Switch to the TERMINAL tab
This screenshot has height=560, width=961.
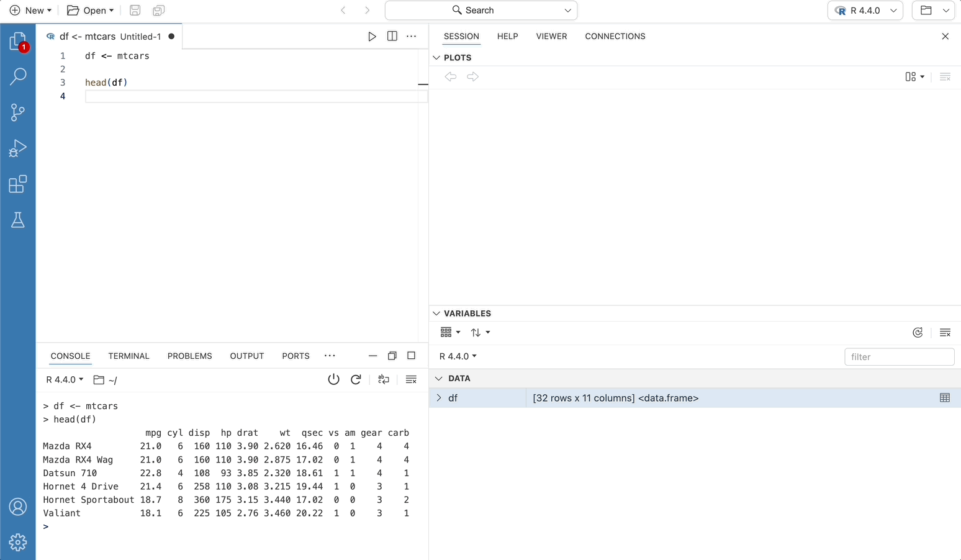tap(129, 356)
